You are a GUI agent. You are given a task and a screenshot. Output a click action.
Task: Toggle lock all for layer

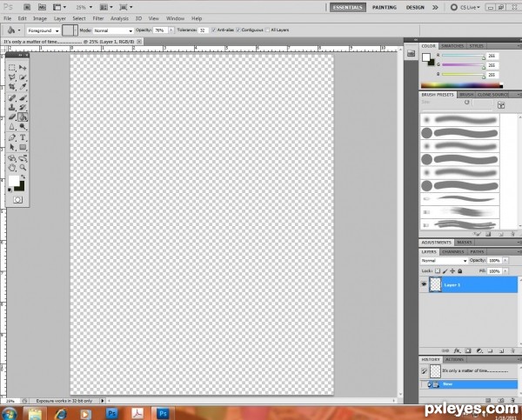pyautogui.click(x=459, y=271)
